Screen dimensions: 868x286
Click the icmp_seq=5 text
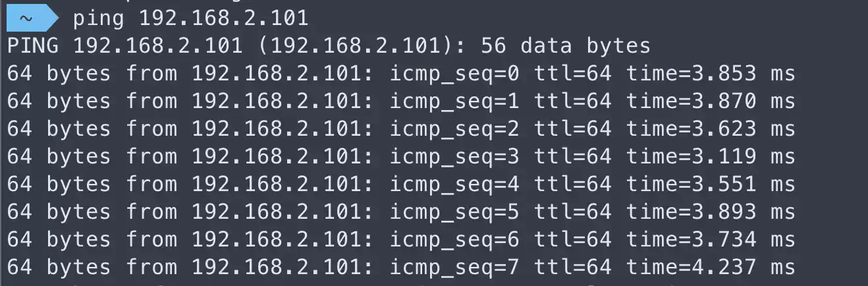click(x=454, y=212)
